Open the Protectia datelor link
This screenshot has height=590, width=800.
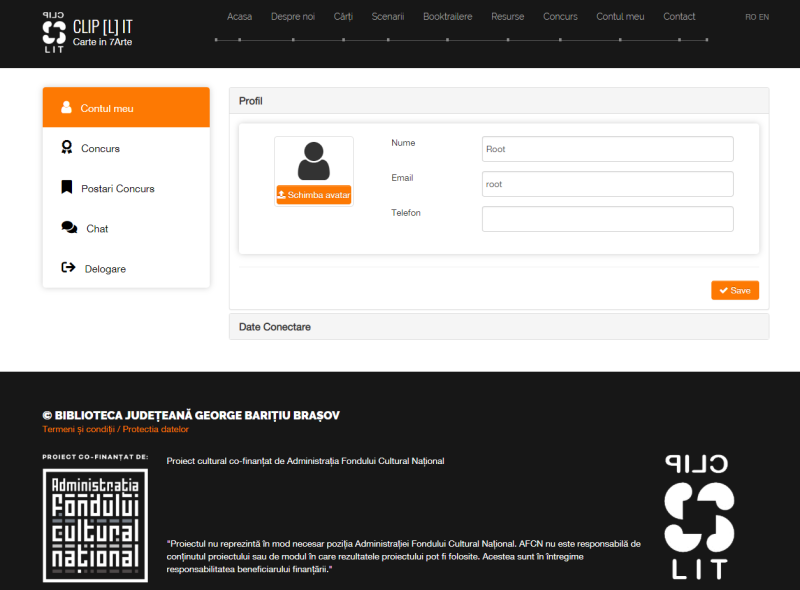(x=157, y=429)
